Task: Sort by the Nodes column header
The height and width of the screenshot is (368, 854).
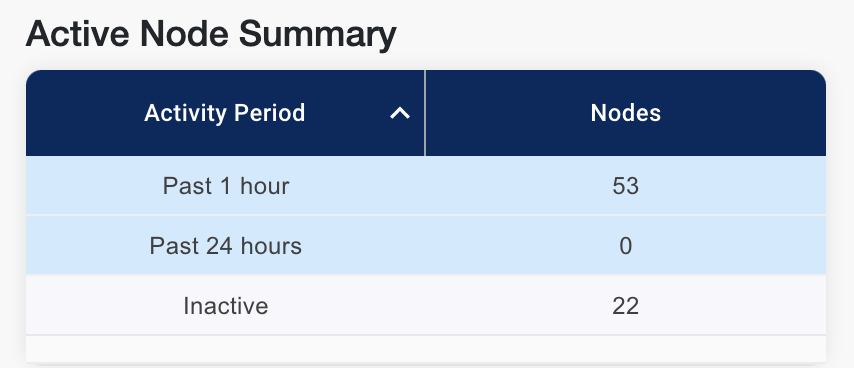Action: 626,113
